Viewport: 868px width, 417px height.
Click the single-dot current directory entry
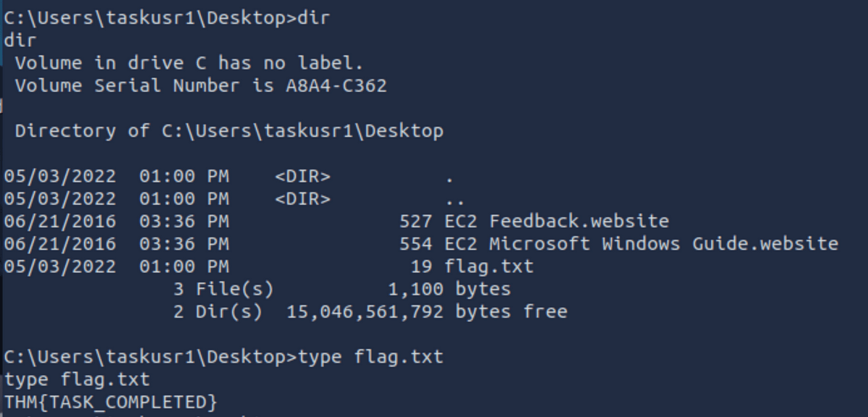(x=450, y=177)
